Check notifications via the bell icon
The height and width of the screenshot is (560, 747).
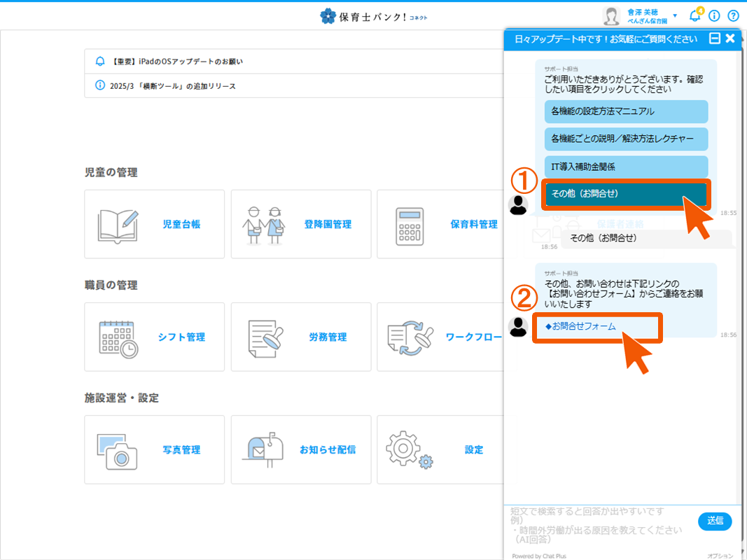[x=695, y=15]
